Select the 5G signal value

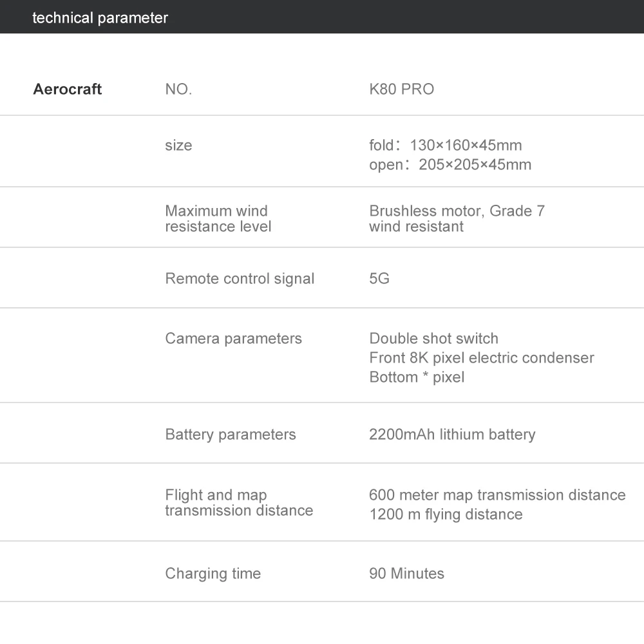tap(379, 278)
